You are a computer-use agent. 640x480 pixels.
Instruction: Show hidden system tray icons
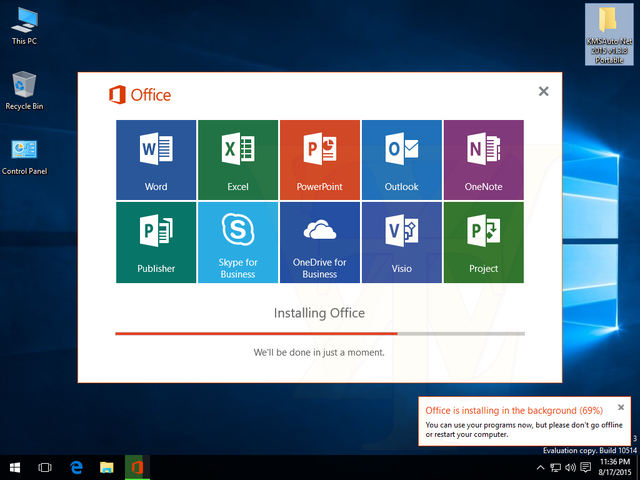click(x=540, y=468)
